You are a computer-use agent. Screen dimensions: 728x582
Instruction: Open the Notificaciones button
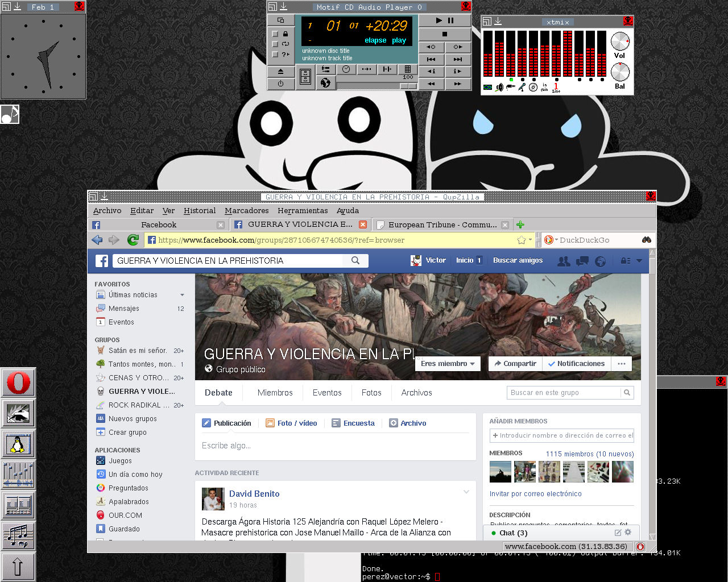tap(577, 364)
